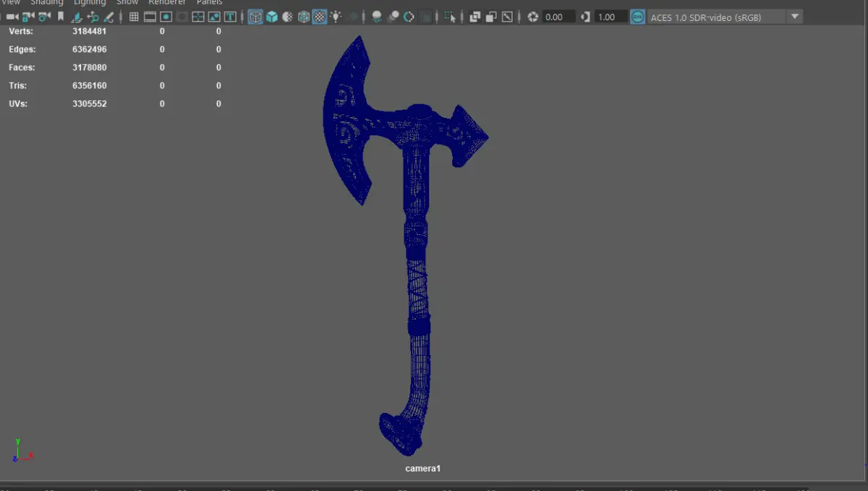The width and height of the screenshot is (868, 491).
Task: Click the Tris label in the heads-up display
Action: 18,85
